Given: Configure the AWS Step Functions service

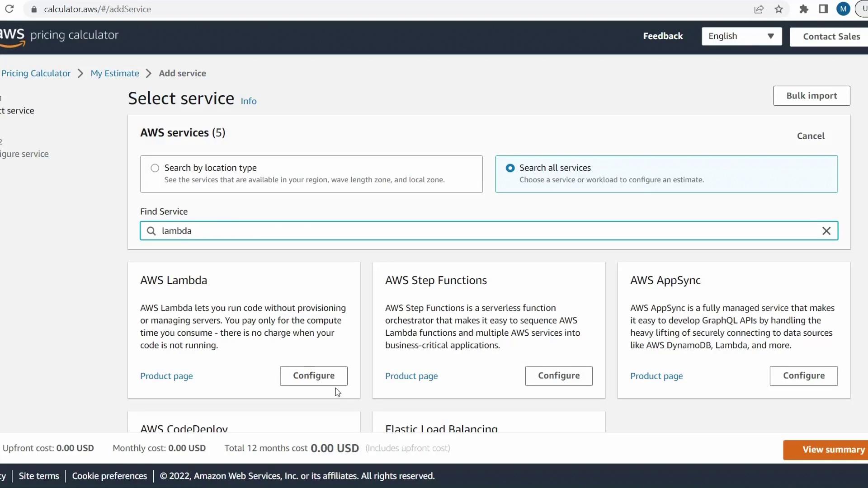Looking at the screenshot, I should click(x=558, y=375).
